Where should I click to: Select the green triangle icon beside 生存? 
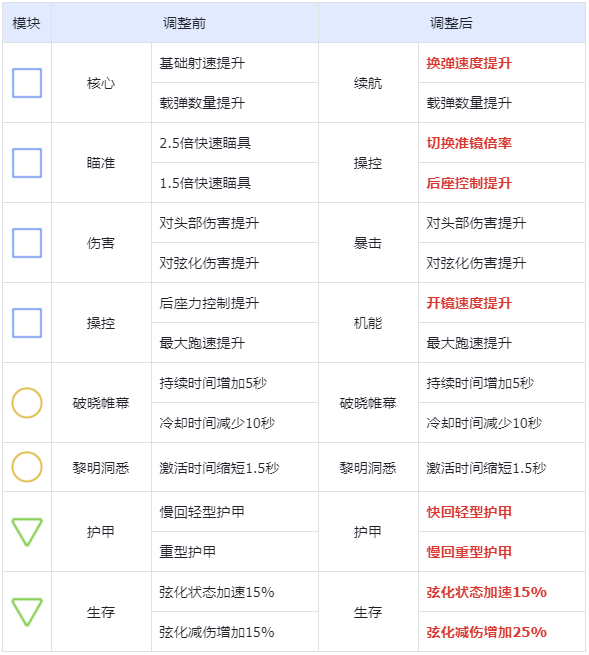pos(27,612)
